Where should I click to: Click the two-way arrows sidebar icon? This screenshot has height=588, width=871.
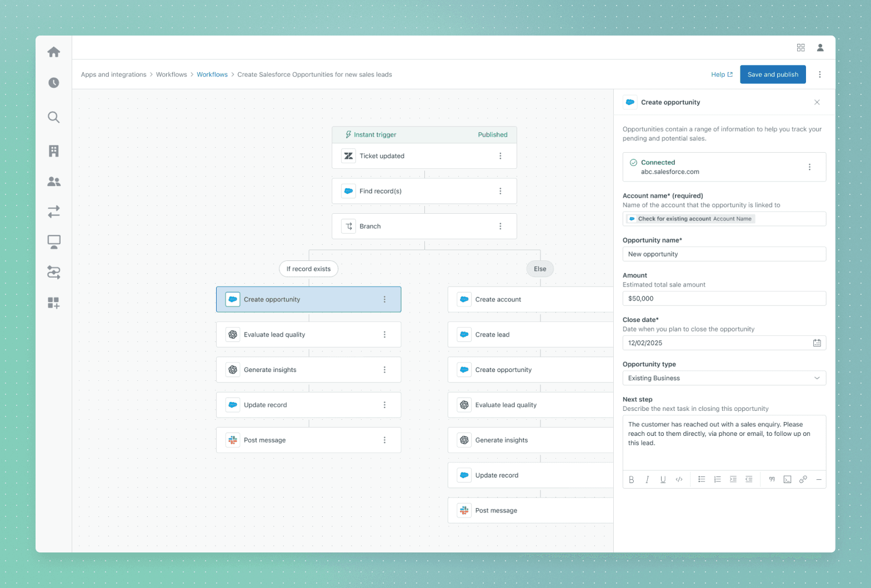(x=54, y=212)
